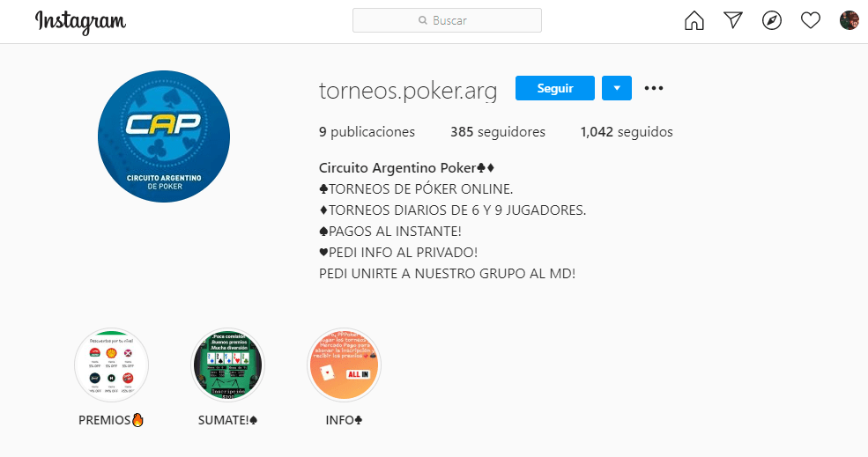Screen dimensions: 868x457
Task: Follow torneos.poker.arg with the Seguir button
Action: click(x=554, y=88)
